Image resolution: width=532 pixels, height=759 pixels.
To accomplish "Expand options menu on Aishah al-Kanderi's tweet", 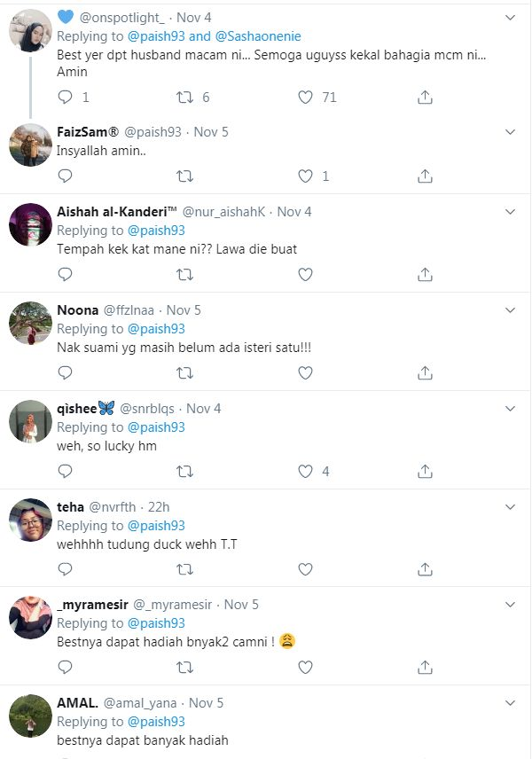I will pyautogui.click(x=510, y=212).
